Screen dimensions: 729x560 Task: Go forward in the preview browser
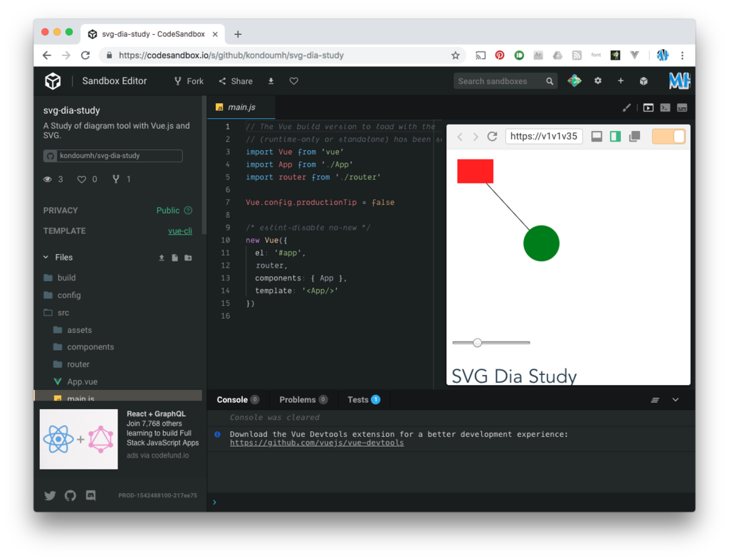coord(475,137)
